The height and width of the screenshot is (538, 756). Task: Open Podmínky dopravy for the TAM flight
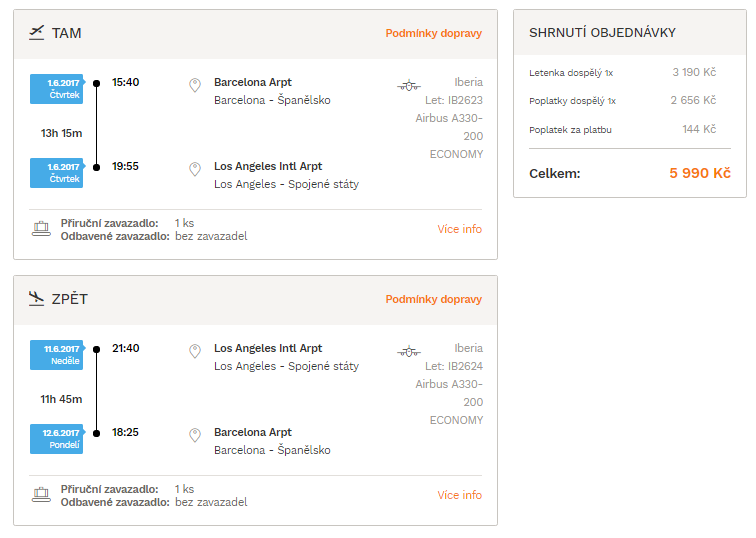[x=433, y=33]
